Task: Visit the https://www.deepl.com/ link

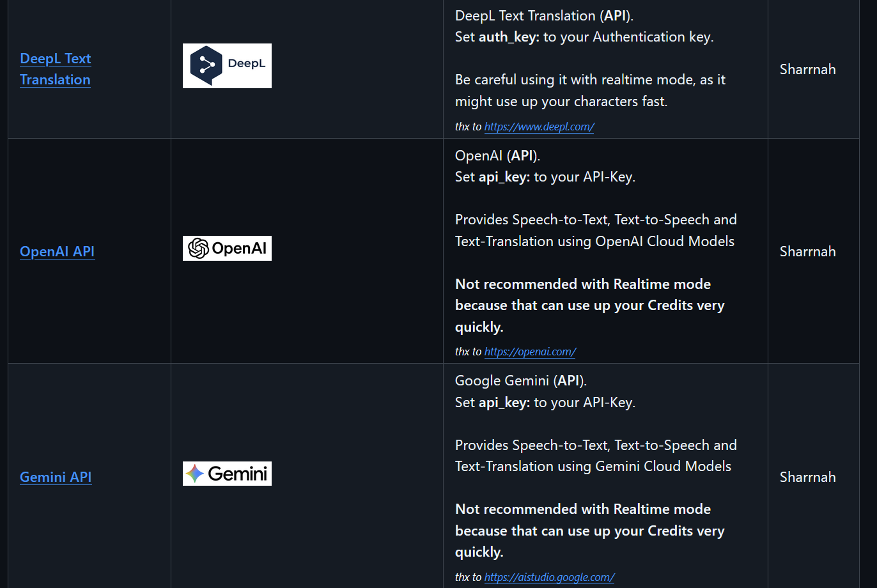Action: click(539, 127)
